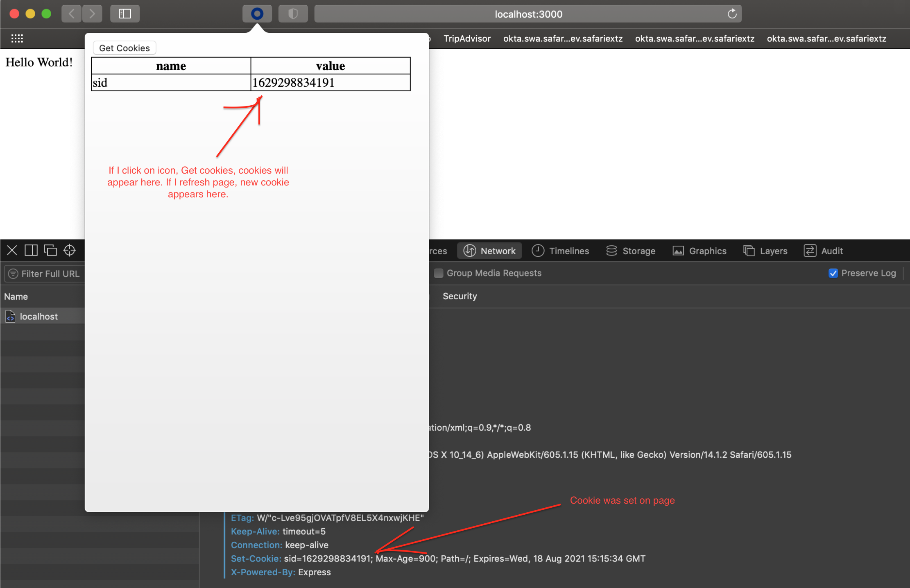This screenshot has height=588, width=910.
Task: Select the localhost network request
Action: point(38,317)
